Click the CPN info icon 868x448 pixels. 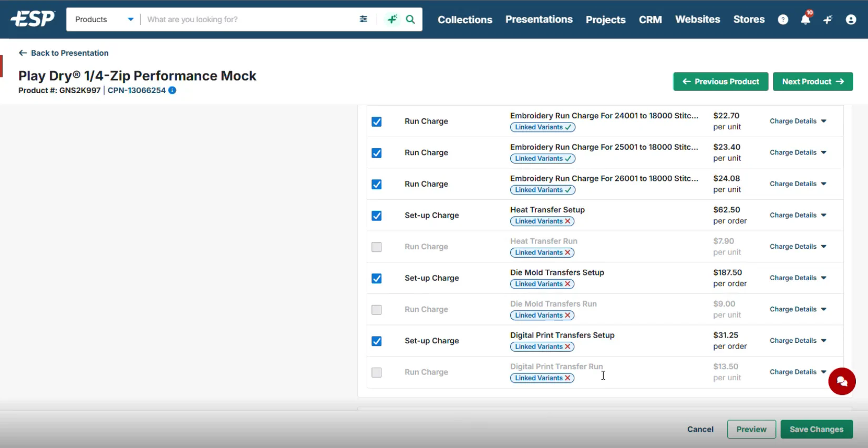172,90
